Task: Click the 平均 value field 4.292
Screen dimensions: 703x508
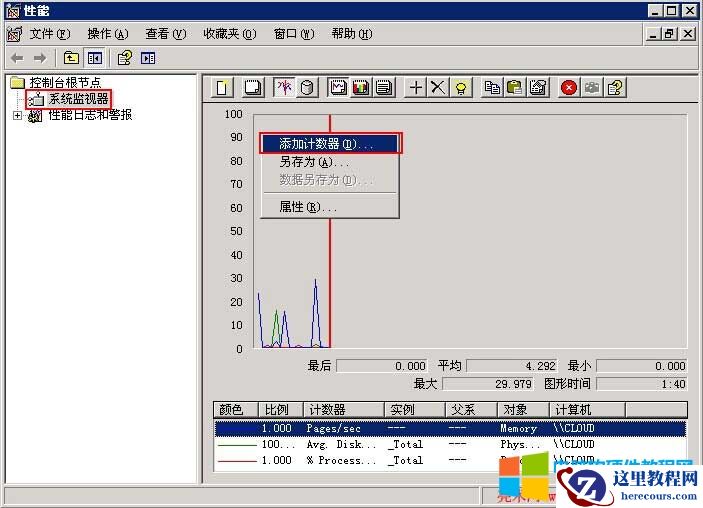Action: (512, 366)
